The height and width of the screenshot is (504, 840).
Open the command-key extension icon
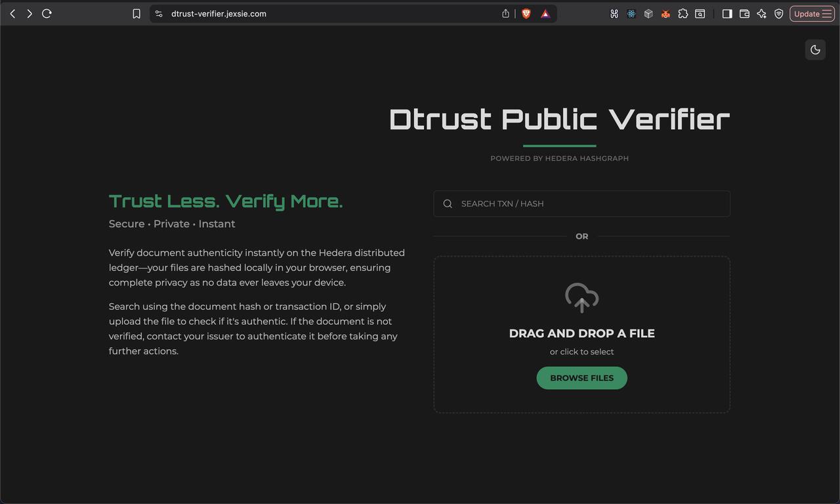pos(614,14)
